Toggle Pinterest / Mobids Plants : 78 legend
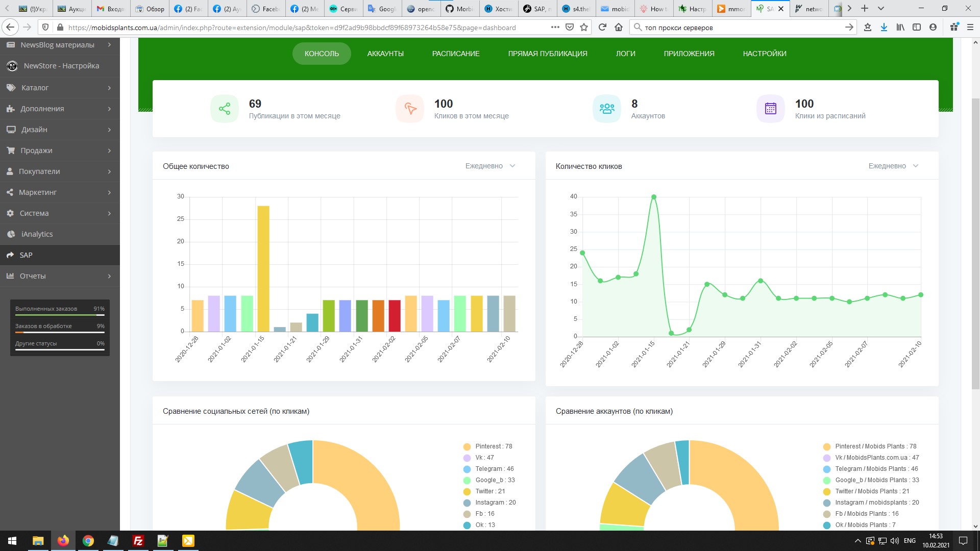Viewport: 980px width, 551px height. tap(870, 446)
